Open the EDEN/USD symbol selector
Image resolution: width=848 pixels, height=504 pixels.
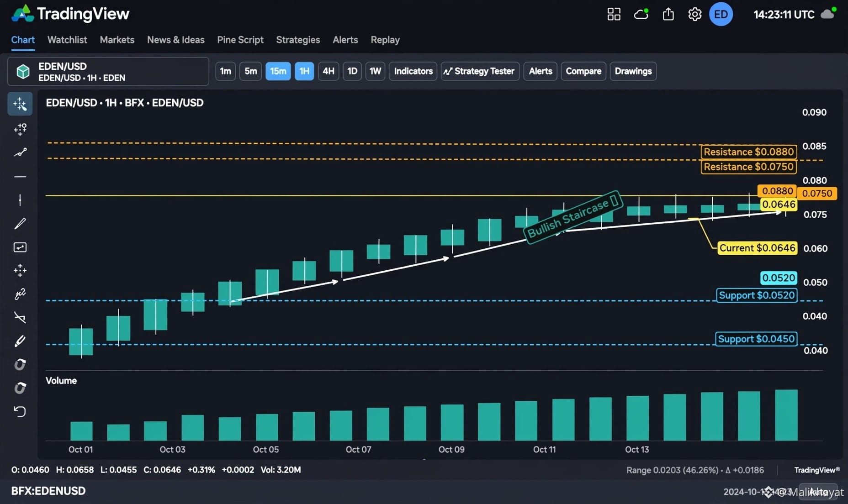tap(108, 72)
